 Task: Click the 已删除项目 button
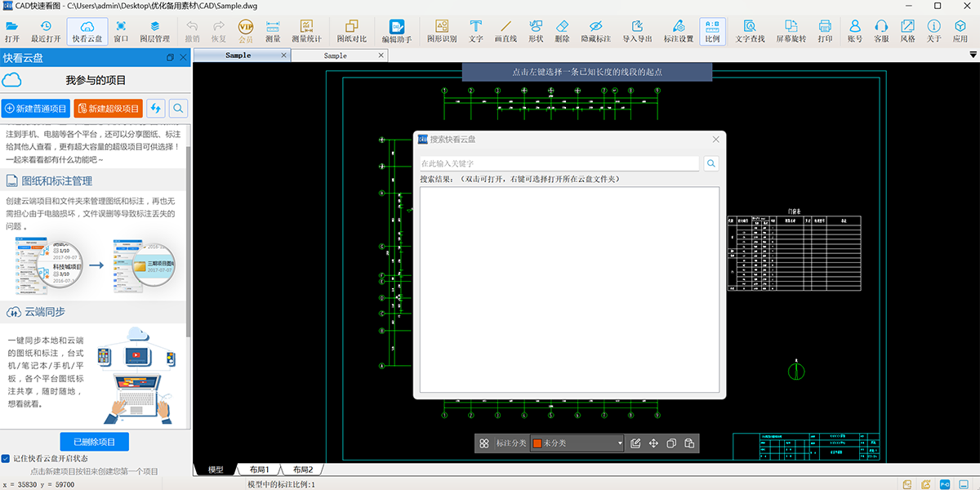pos(95,442)
